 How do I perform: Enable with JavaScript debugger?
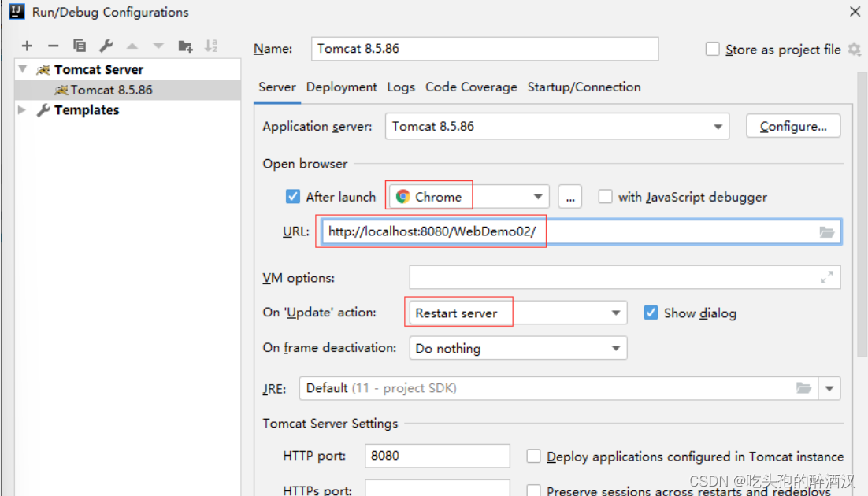[605, 196]
